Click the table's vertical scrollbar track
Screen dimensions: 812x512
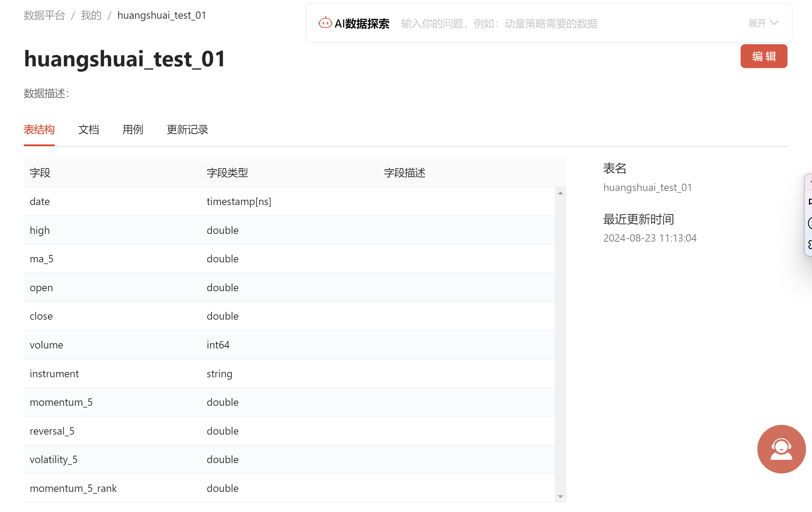pos(560,344)
